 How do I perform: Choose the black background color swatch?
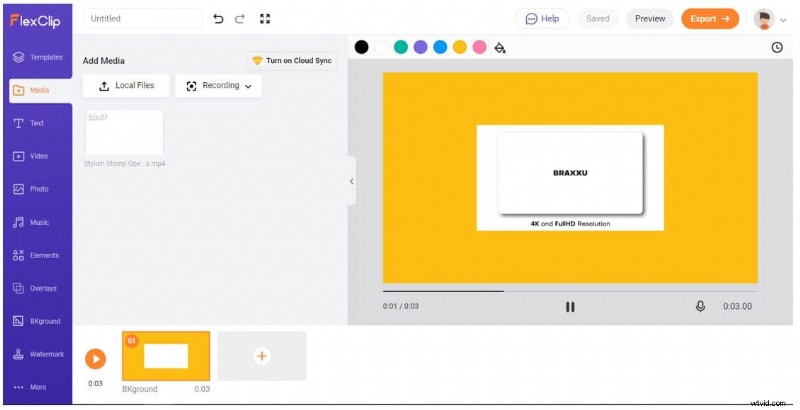point(361,47)
